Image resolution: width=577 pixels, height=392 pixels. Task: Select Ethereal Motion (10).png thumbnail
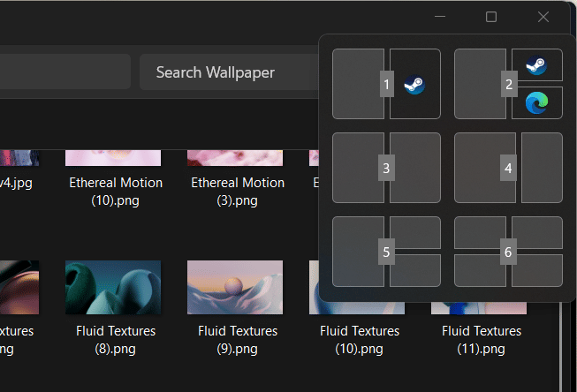(x=113, y=158)
